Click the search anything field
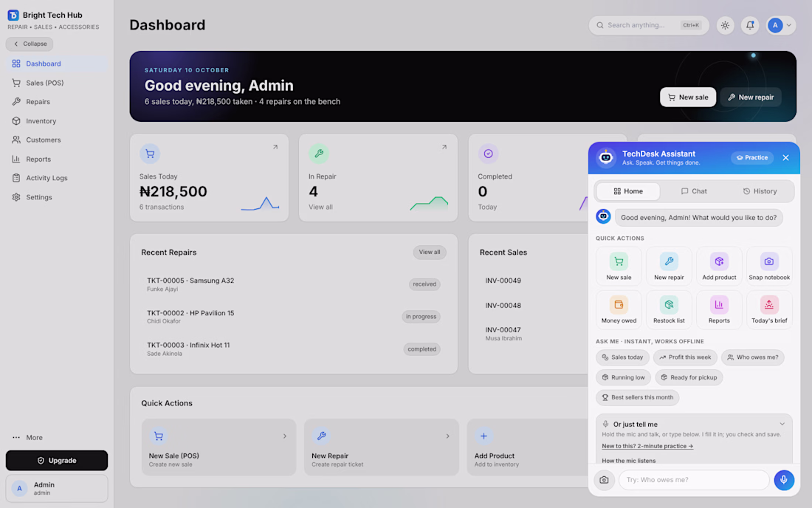 click(648, 25)
